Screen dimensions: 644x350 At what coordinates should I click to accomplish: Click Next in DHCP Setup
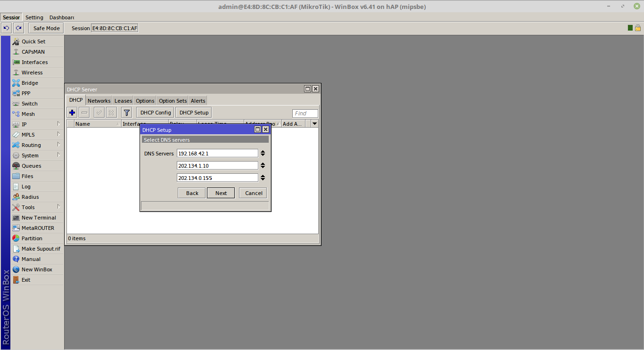pos(221,193)
